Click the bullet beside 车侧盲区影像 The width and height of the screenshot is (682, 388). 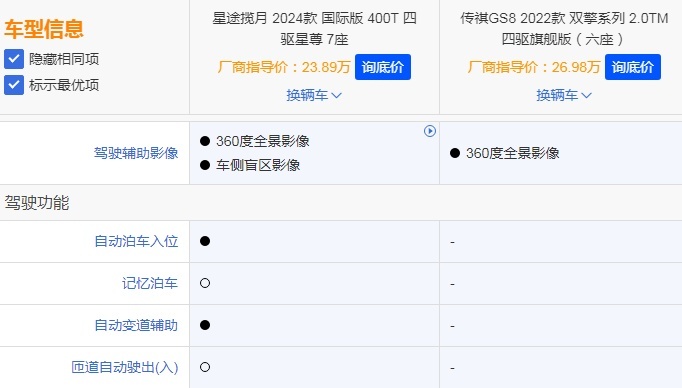point(205,165)
